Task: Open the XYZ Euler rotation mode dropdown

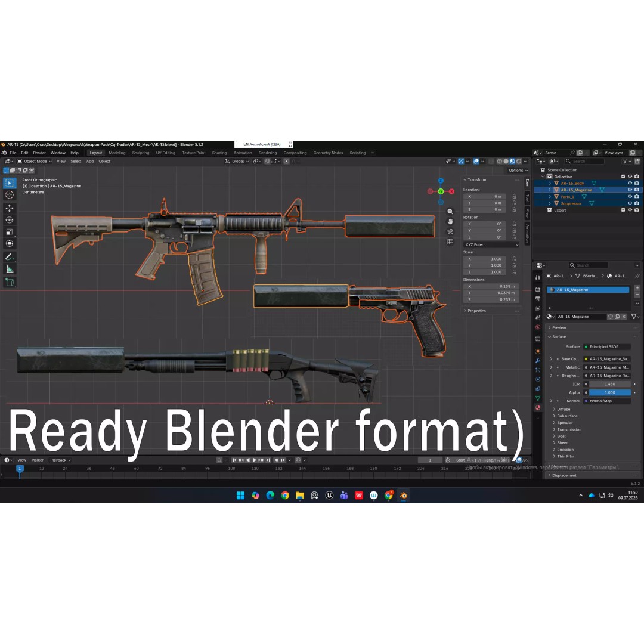Action: (x=491, y=245)
